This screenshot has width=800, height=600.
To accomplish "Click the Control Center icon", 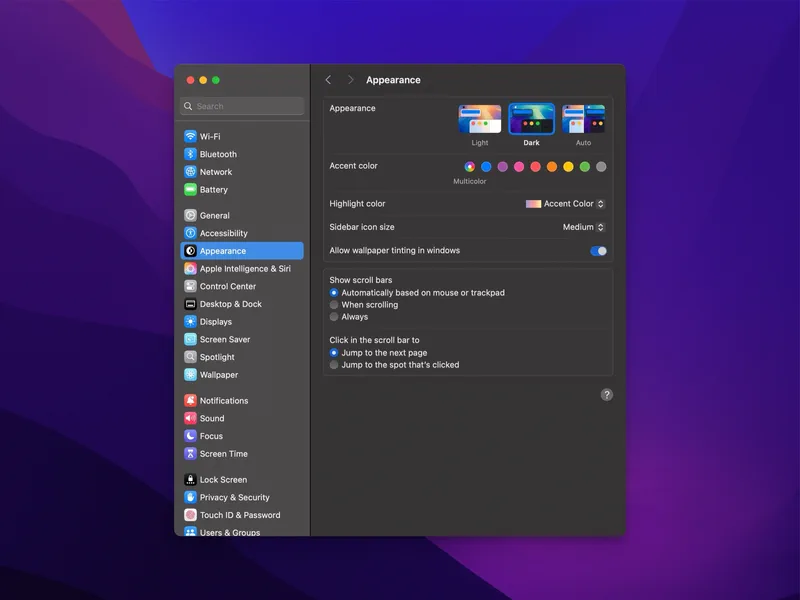I will coord(190,286).
